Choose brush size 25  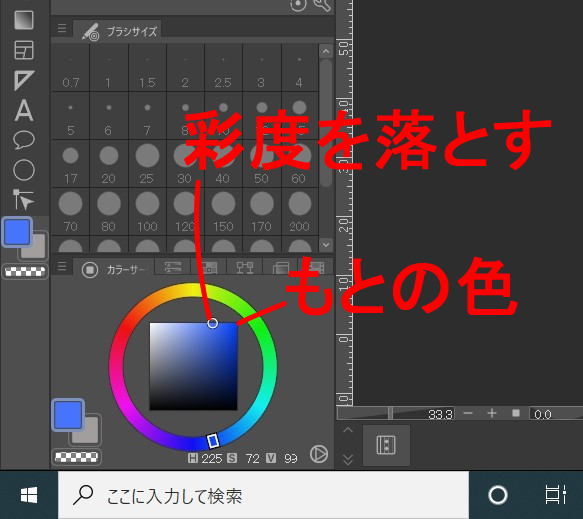tap(147, 164)
